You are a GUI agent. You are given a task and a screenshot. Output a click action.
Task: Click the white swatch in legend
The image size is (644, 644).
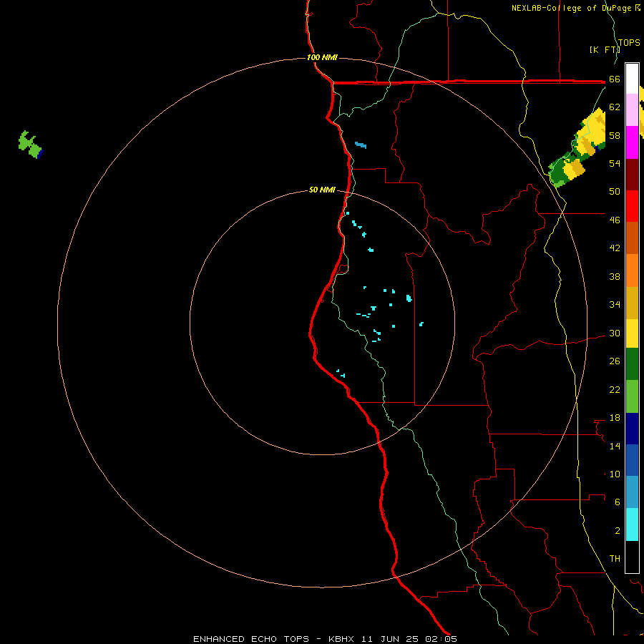point(632,79)
